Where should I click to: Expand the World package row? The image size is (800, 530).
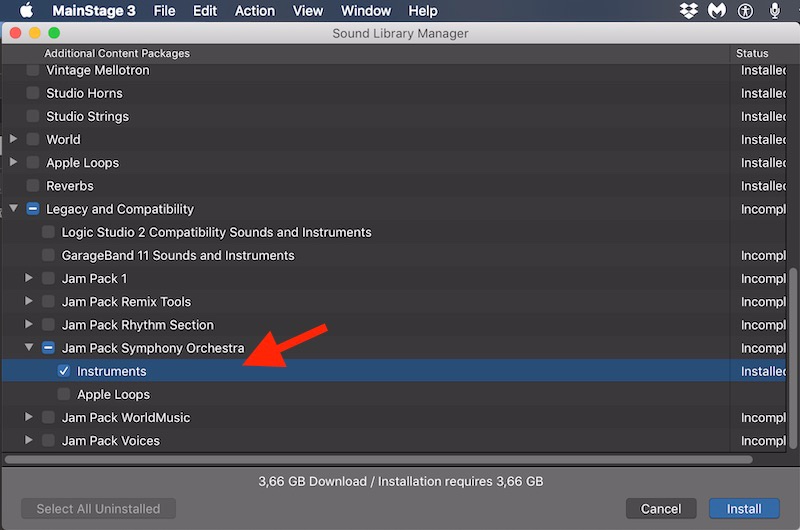pyautogui.click(x=14, y=139)
